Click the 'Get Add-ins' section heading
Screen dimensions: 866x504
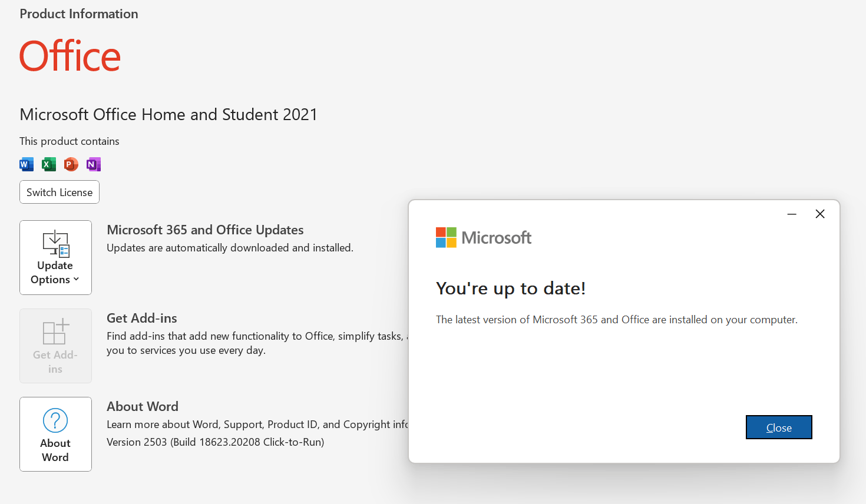(x=142, y=318)
